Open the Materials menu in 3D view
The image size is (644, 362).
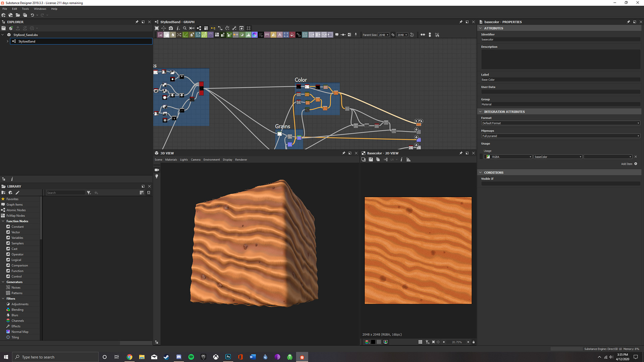point(171,160)
